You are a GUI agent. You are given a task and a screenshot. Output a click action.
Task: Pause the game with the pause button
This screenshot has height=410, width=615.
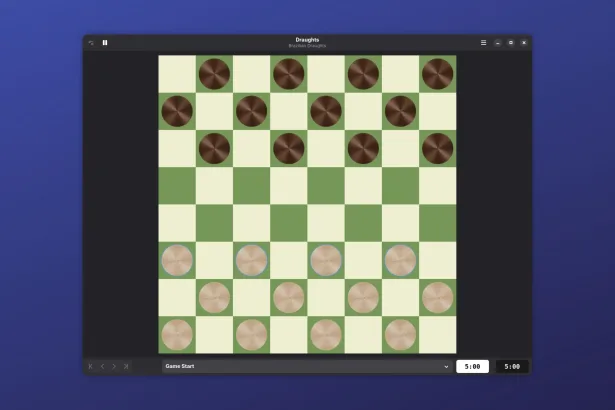(105, 43)
